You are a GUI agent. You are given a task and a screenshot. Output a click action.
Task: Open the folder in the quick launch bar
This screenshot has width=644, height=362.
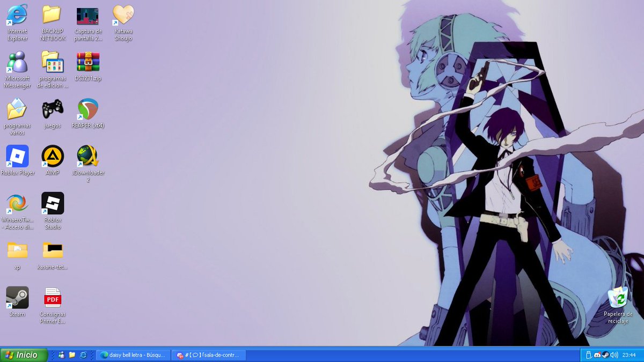(x=72, y=355)
